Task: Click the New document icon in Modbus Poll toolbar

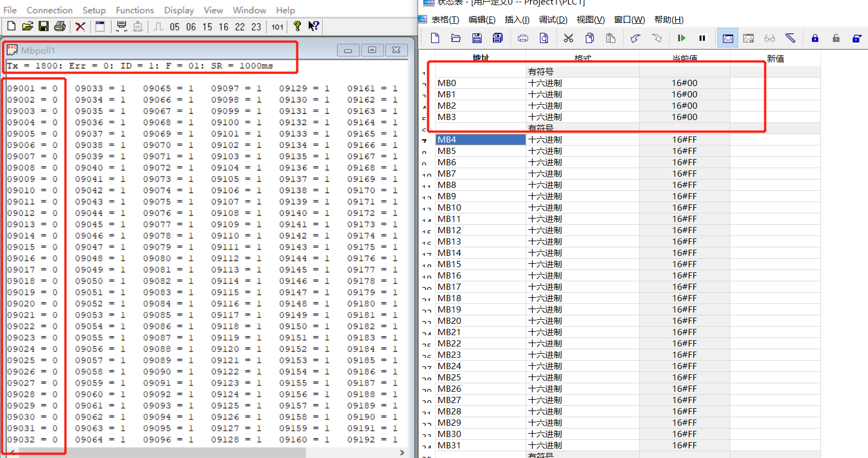Action: (11, 26)
